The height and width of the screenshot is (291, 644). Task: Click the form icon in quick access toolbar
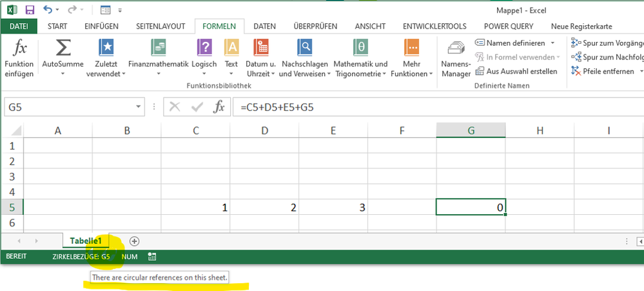point(105,10)
